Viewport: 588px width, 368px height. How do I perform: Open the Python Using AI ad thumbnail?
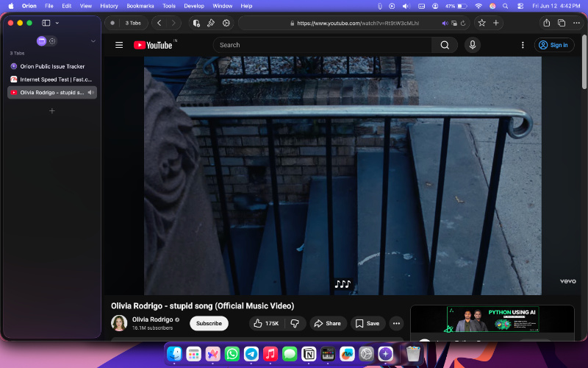[492, 319]
